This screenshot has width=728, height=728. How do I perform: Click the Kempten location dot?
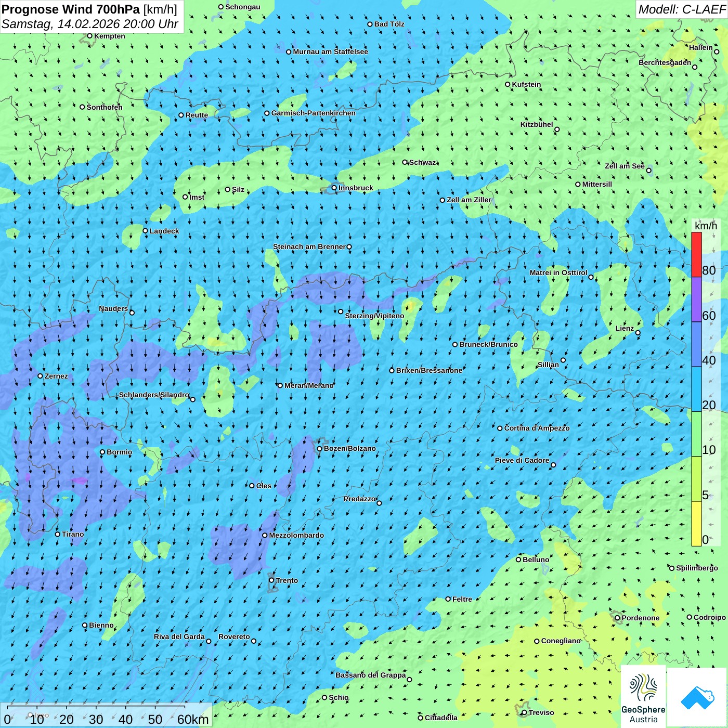click(89, 36)
